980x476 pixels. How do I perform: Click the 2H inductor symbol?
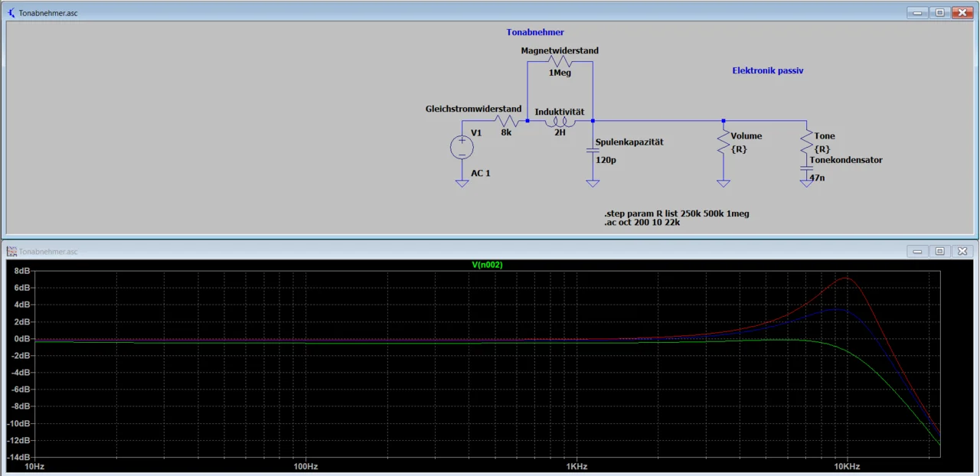[560, 121]
